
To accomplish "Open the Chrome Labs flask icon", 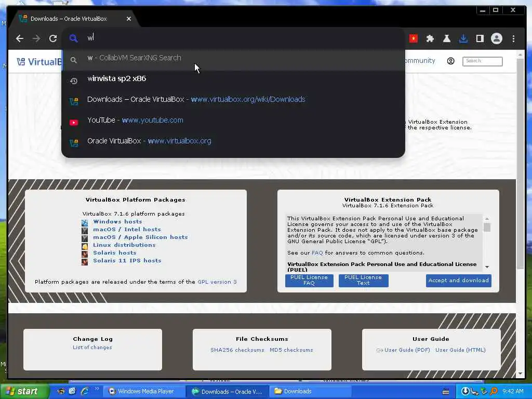I will click(446, 38).
